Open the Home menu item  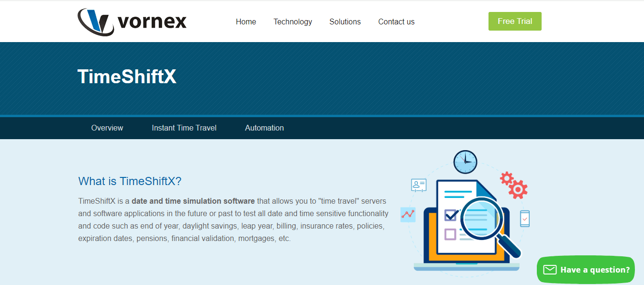point(246,22)
